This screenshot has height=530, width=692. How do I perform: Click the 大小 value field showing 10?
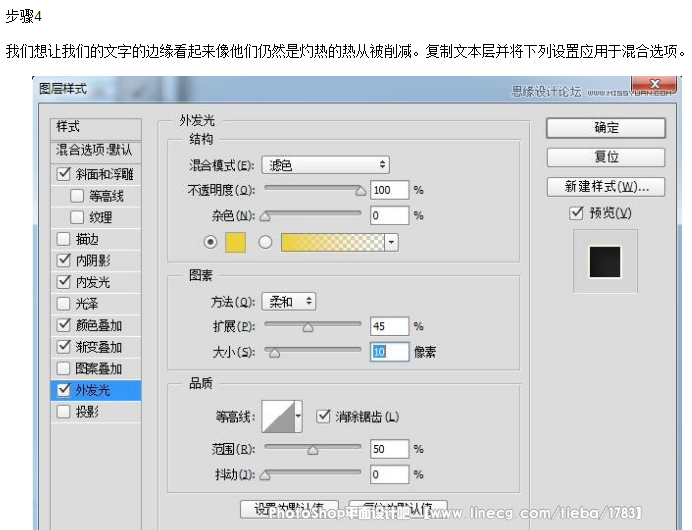(x=390, y=352)
